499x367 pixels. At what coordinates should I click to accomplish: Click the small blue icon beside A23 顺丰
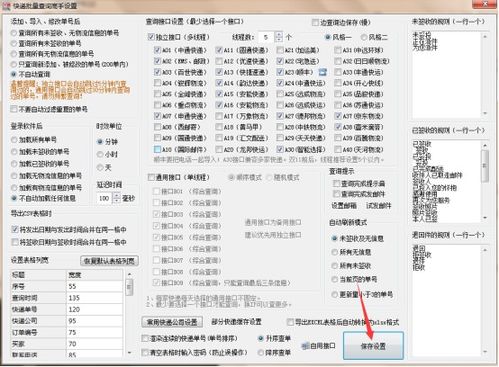[x=322, y=72]
